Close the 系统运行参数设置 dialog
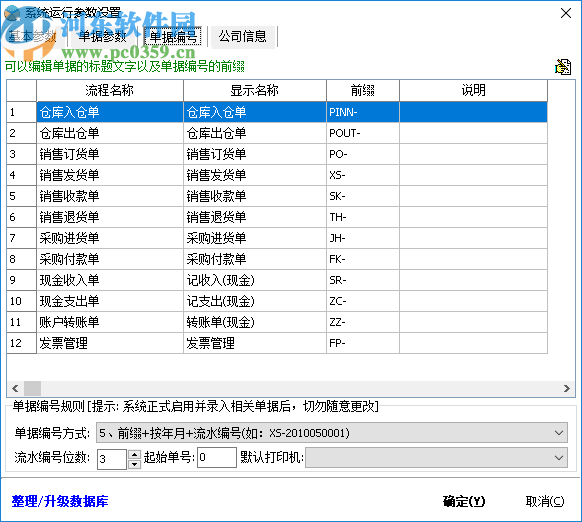 point(566,13)
